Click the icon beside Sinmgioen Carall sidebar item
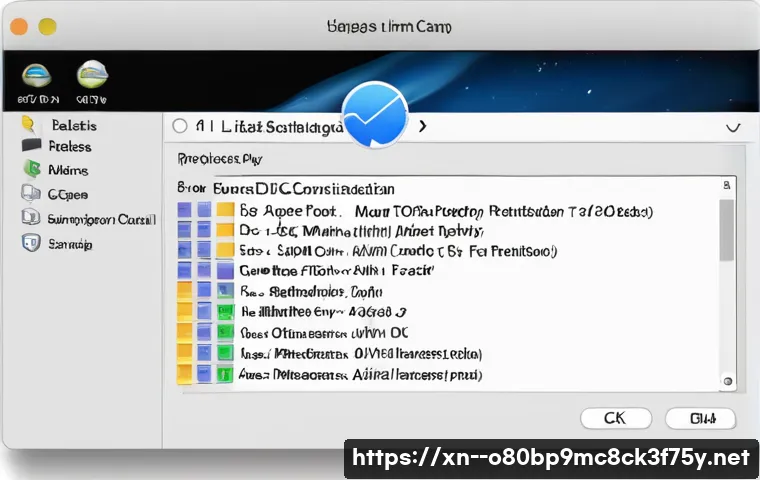Viewport: 760px width, 480px height. point(30,218)
